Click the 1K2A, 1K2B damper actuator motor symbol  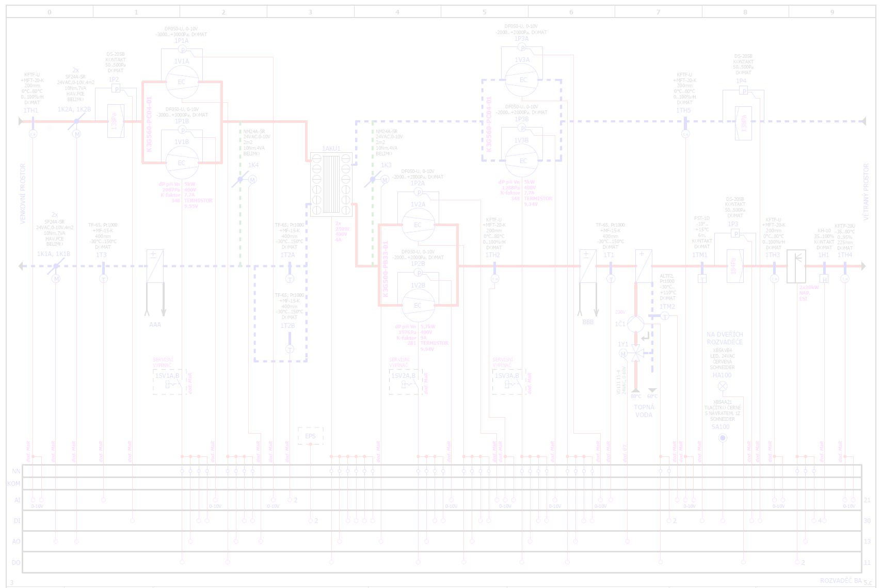coord(76,134)
